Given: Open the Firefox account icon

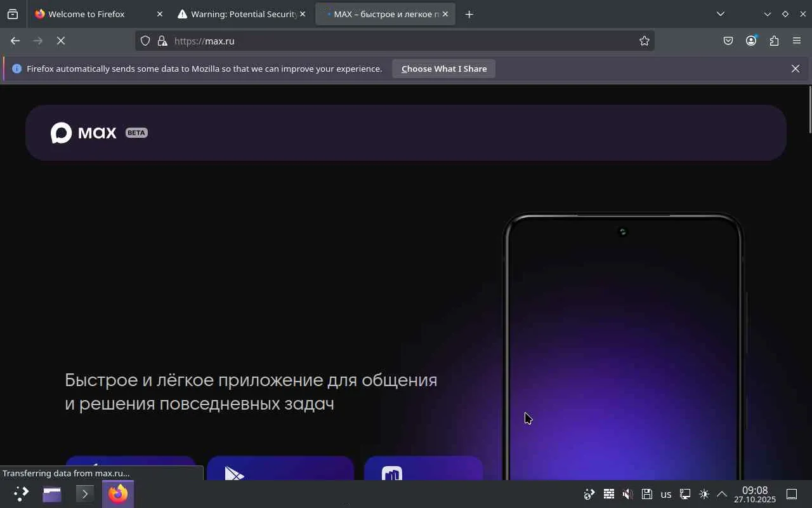Looking at the screenshot, I should click(751, 41).
